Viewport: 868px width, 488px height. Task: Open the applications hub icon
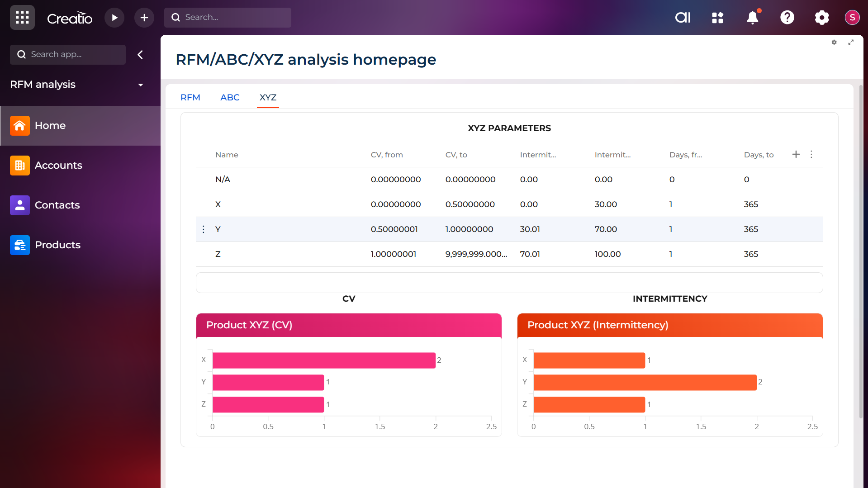(x=717, y=18)
